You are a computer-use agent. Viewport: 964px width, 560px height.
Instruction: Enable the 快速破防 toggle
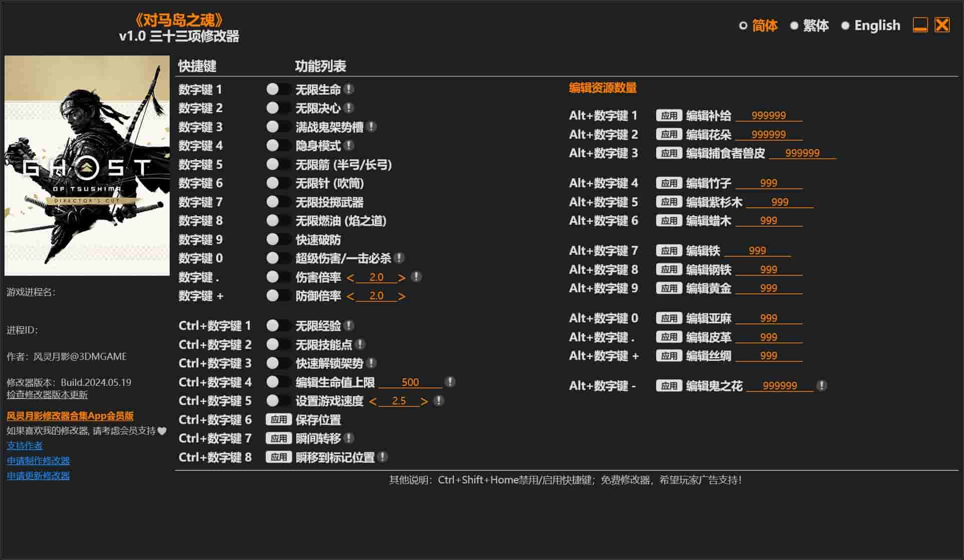click(x=278, y=240)
